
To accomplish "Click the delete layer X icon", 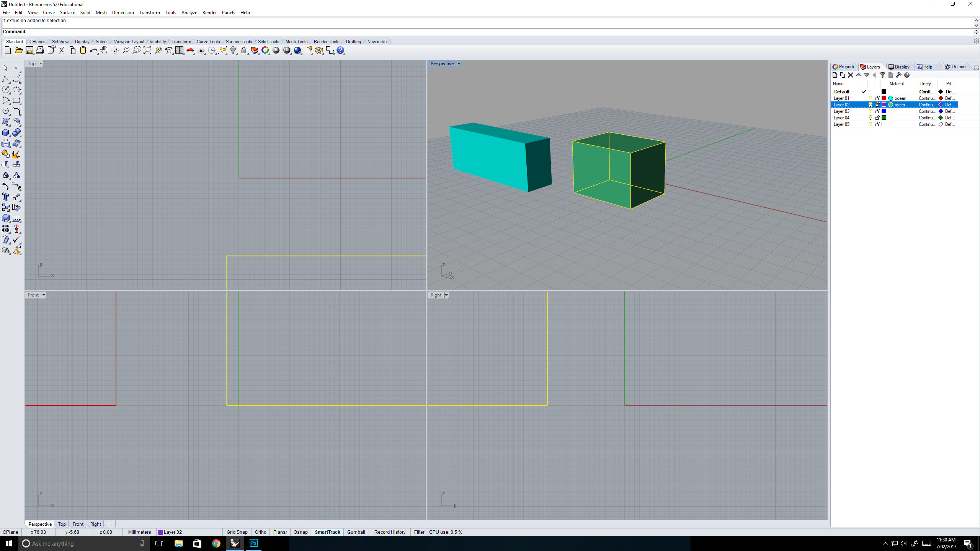I will (x=851, y=75).
